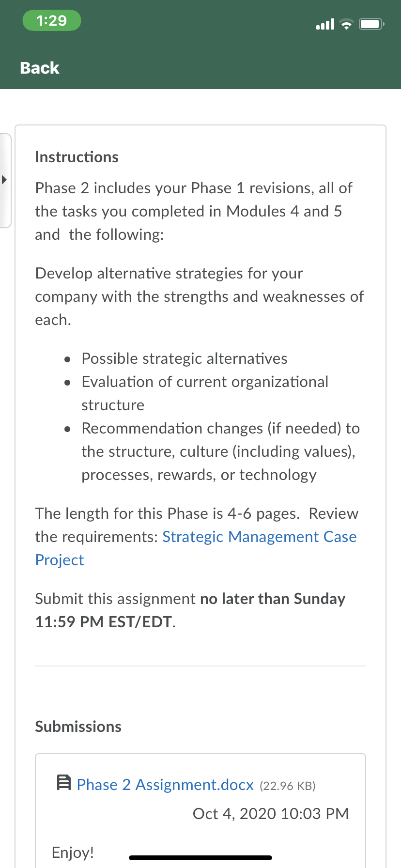Tap the cellular signal bars icon
The height and width of the screenshot is (868, 401).
325,24
